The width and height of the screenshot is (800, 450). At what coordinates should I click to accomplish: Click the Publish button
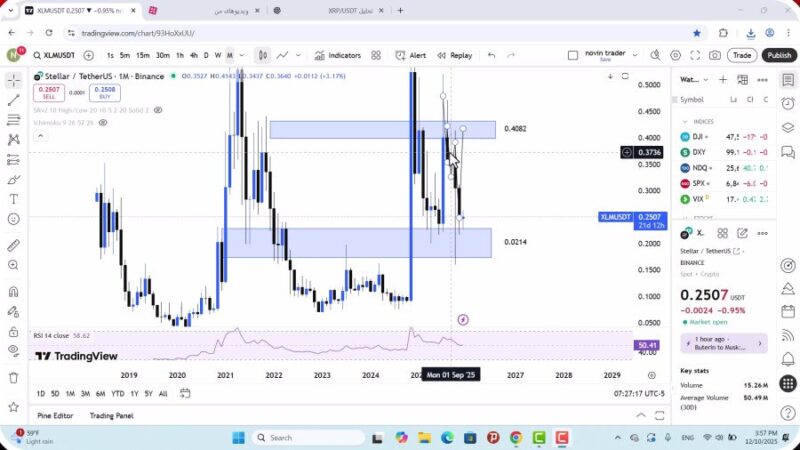778,55
